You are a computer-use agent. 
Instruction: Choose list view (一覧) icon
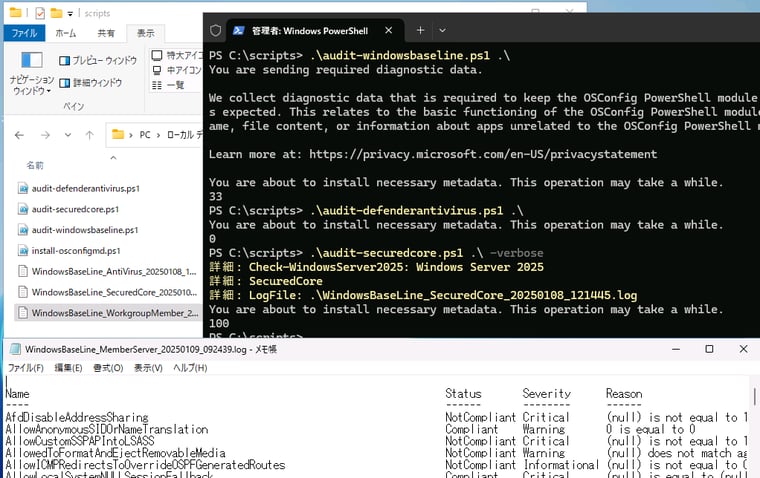[157, 85]
